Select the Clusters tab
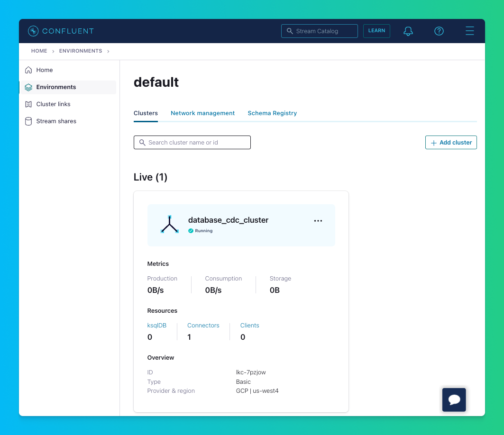Image resolution: width=504 pixels, height=435 pixels. point(146,113)
